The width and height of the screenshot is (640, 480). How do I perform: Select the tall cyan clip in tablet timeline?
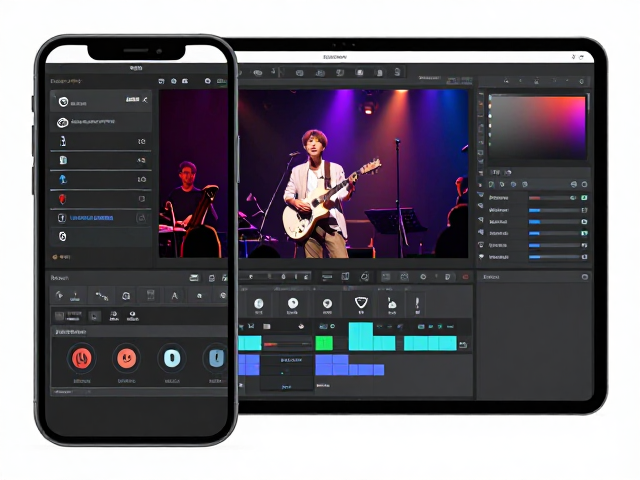coord(361,336)
